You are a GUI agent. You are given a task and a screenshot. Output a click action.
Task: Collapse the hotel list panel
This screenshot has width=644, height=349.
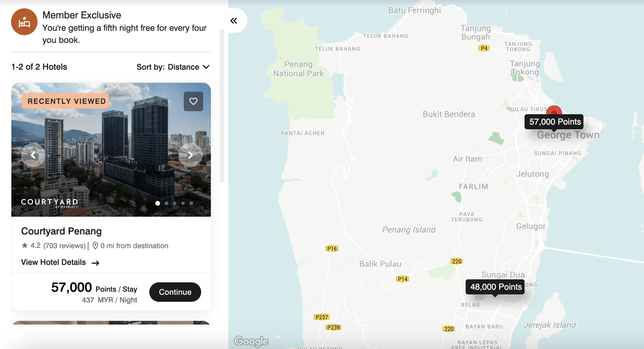tap(234, 21)
